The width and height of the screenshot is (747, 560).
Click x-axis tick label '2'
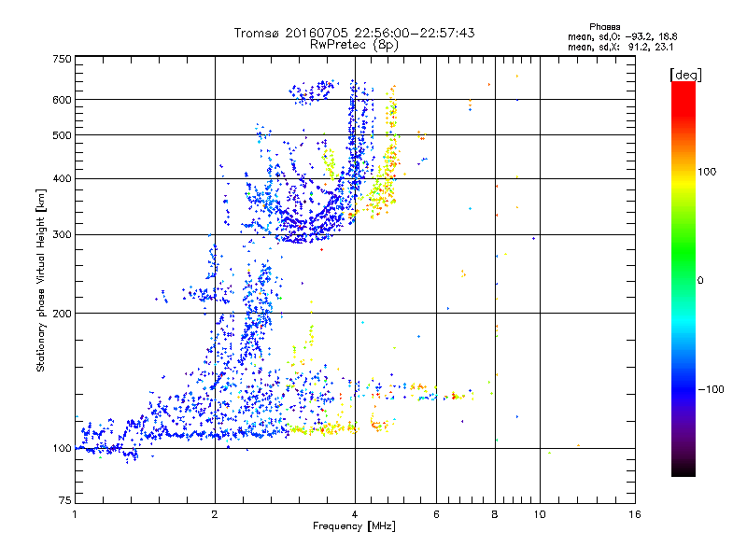point(215,514)
